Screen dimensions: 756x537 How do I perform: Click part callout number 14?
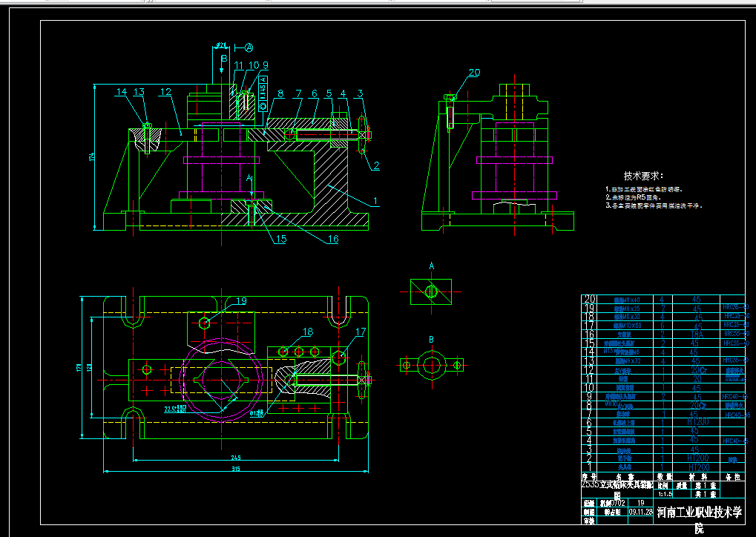pos(121,92)
